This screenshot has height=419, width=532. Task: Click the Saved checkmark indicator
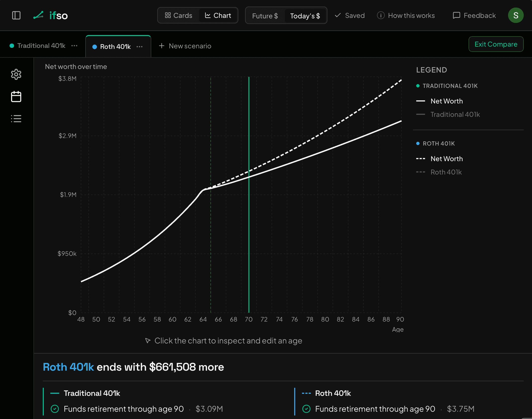coord(350,15)
